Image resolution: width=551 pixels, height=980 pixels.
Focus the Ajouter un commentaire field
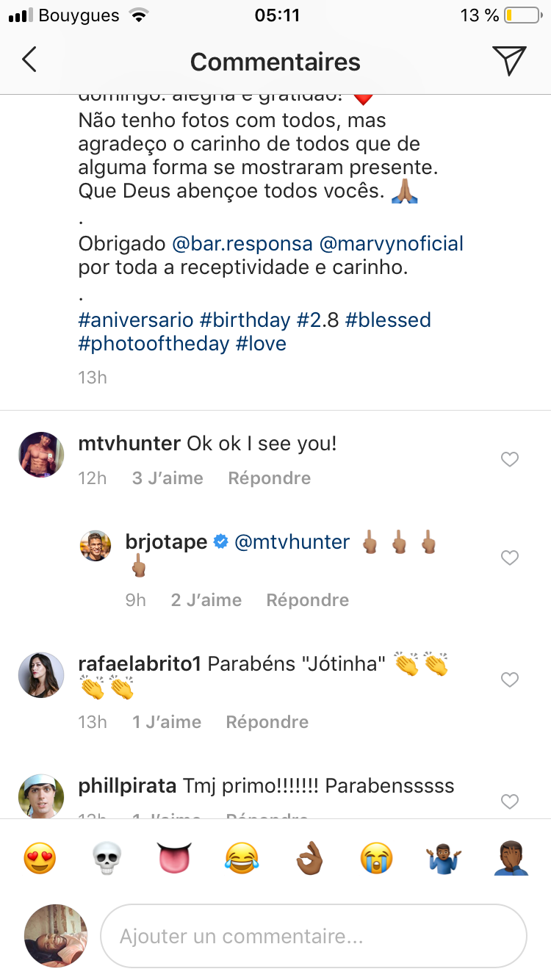[314, 936]
